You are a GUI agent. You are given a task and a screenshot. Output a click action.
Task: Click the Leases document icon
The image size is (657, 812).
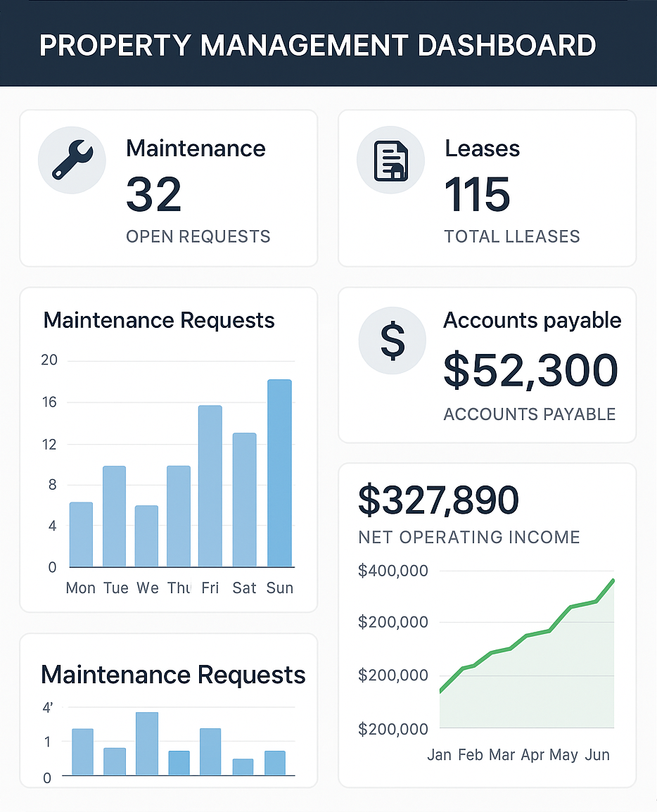(x=391, y=160)
